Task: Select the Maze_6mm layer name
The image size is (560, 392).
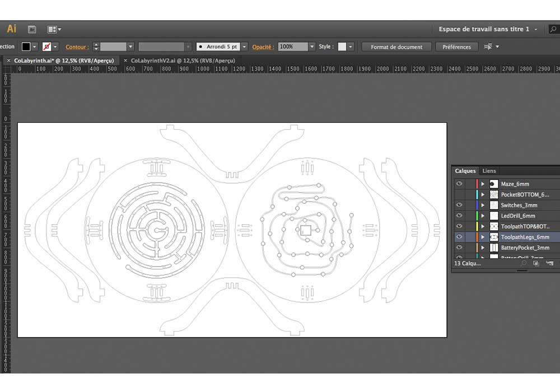Action: (x=515, y=184)
